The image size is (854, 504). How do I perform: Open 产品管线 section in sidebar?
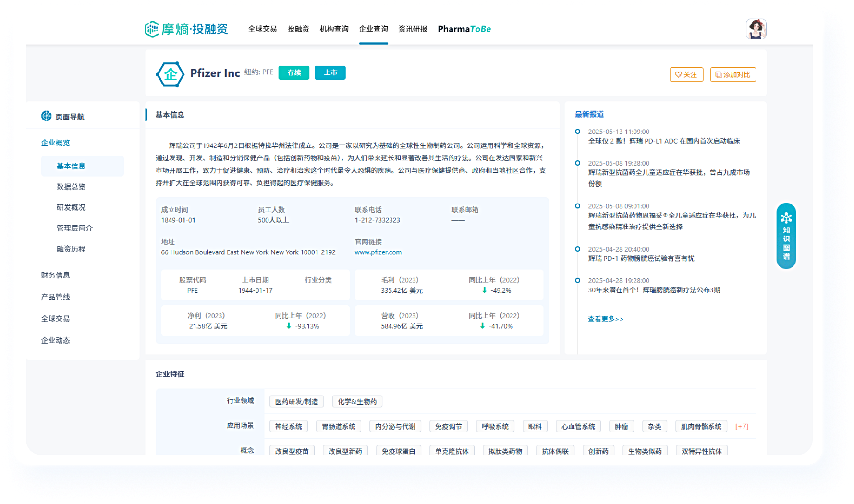(55, 297)
